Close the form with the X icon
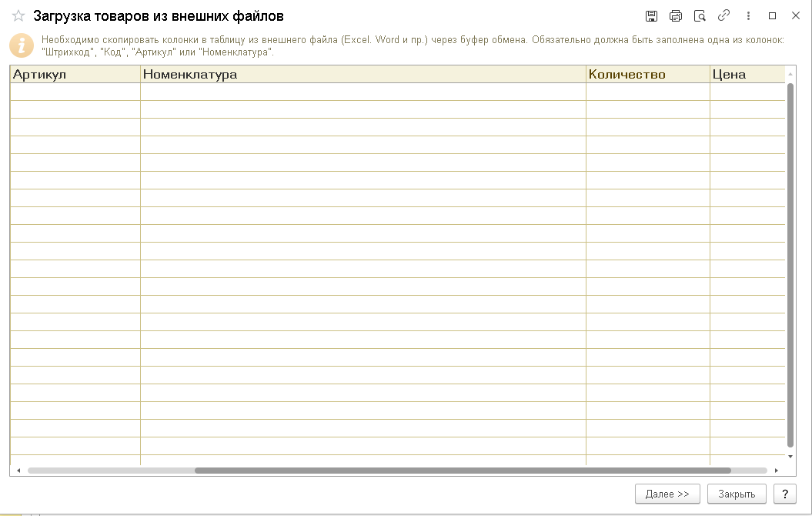This screenshot has height=516, width=812. coord(795,16)
